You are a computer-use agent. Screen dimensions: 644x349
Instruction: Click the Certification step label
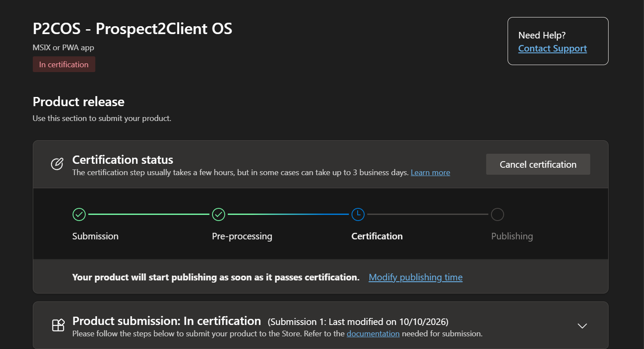tap(377, 236)
